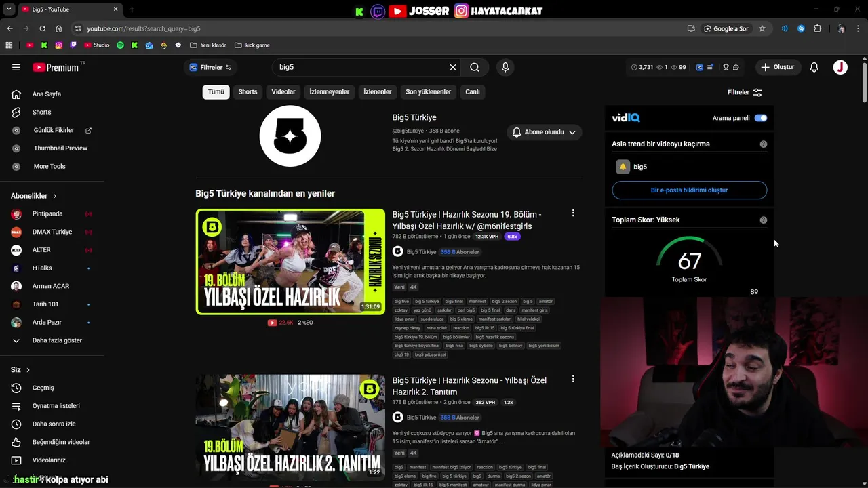Bookmark this page with star icon

762,28
